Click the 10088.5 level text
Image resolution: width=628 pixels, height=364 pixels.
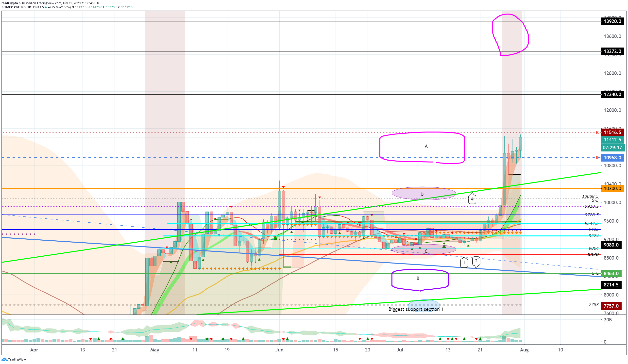tap(590, 196)
